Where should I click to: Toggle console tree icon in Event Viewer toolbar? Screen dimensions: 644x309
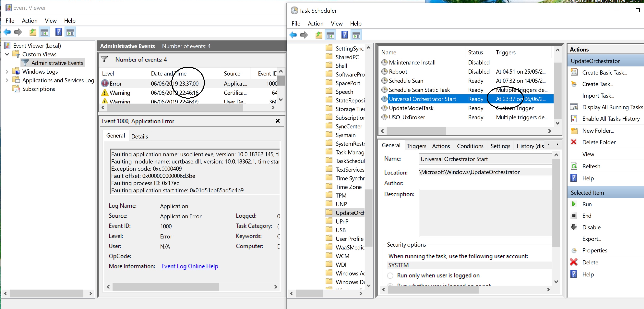coord(45,32)
